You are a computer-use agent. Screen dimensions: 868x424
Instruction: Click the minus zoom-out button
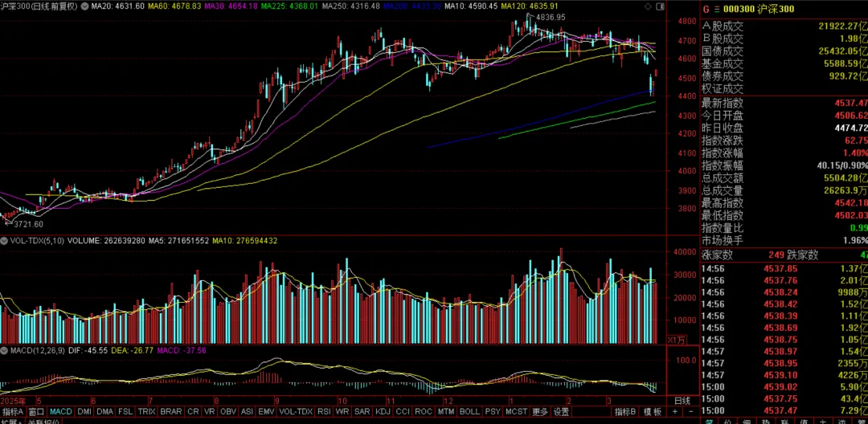coord(690,412)
